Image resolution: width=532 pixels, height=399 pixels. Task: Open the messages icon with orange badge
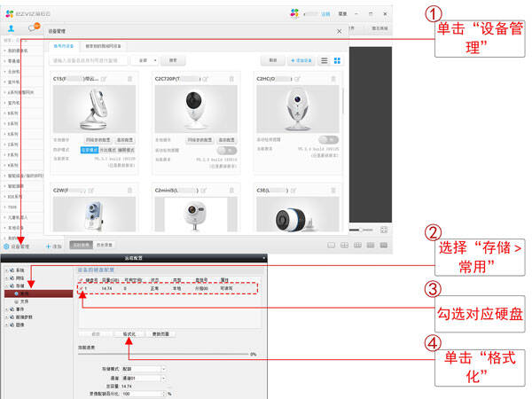pyautogui.click(x=34, y=27)
